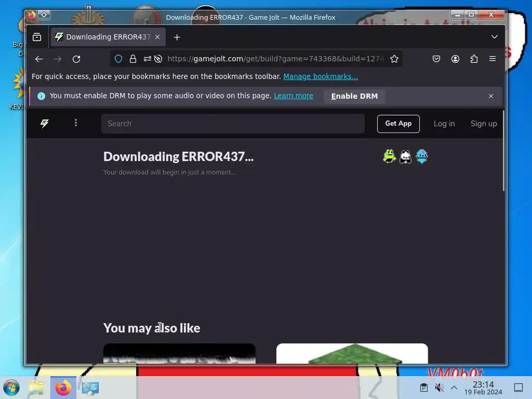Show site security padlock info
Viewport: 532px width, 399px height.
click(x=133, y=59)
